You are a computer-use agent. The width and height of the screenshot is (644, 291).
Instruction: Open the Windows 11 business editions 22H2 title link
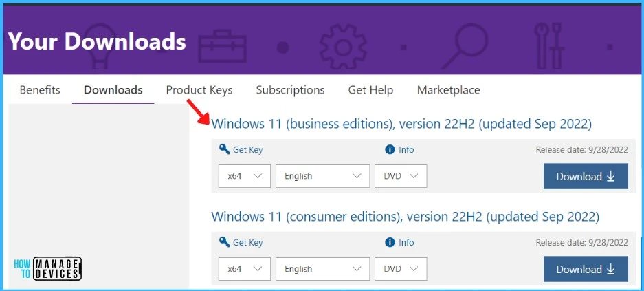click(401, 124)
